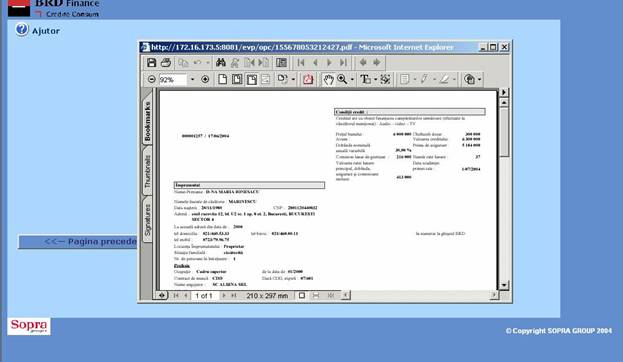Print the PDF using printer icon

pyautogui.click(x=166, y=62)
